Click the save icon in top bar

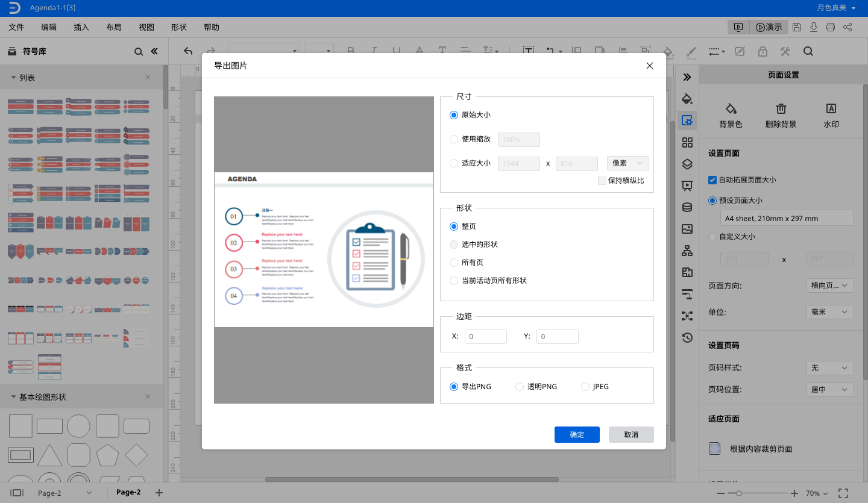click(797, 27)
